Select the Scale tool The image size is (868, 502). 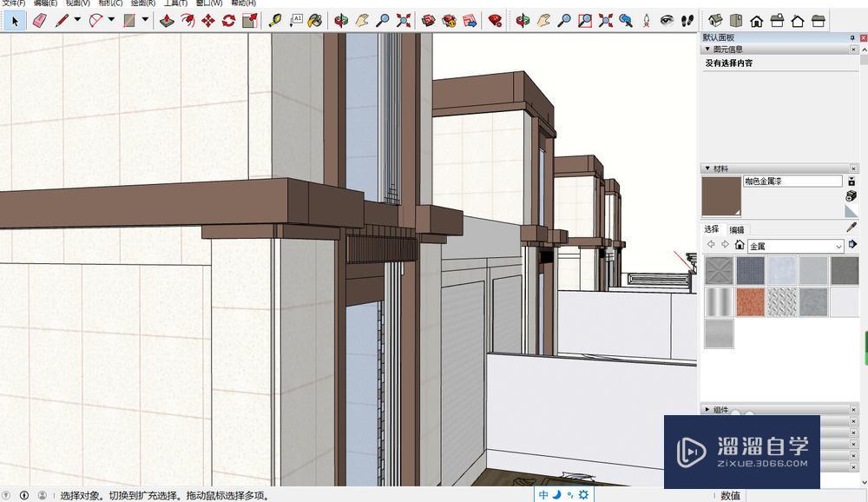[250, 21]
